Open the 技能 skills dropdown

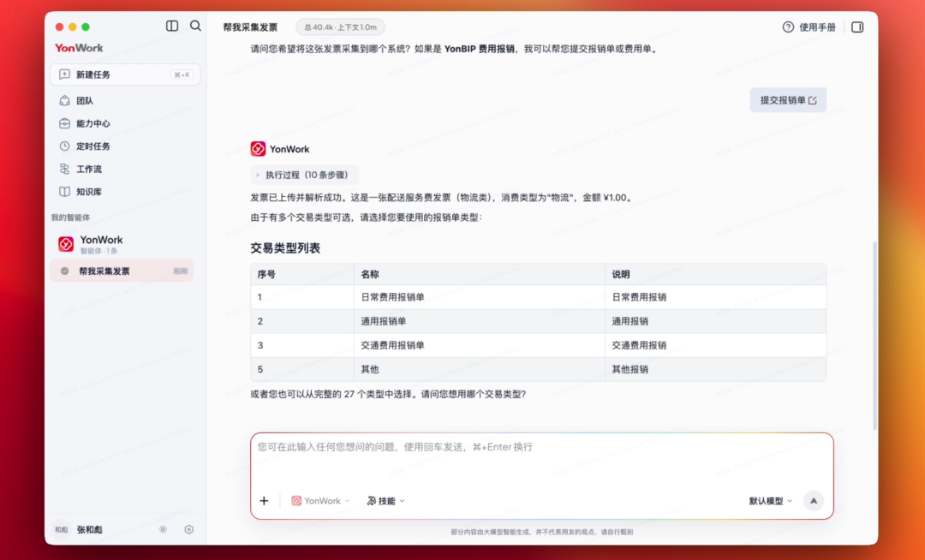click(x=385, y=501)
